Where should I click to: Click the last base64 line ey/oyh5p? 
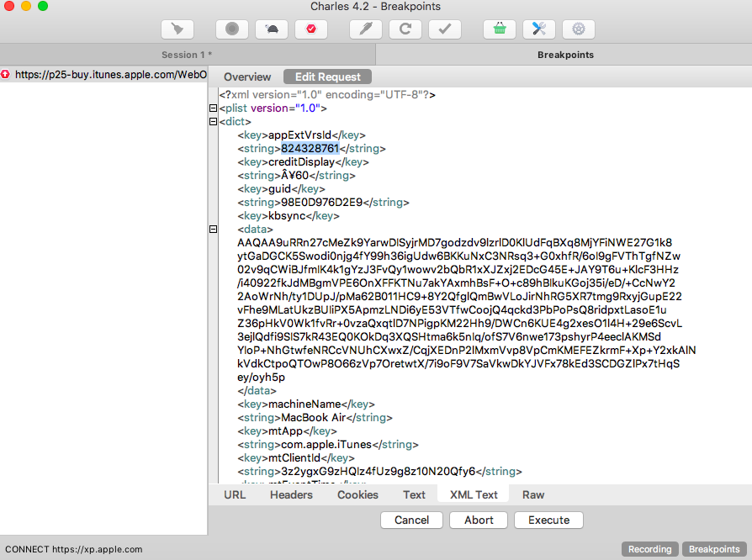[x=261, y=378]
